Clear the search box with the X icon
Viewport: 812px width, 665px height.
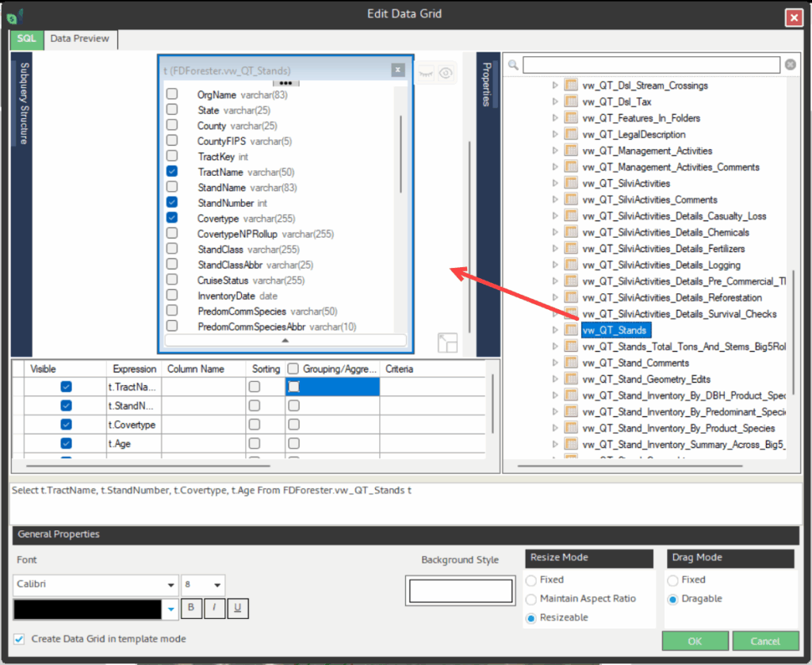pyautogui.click(x=790, y=65)
